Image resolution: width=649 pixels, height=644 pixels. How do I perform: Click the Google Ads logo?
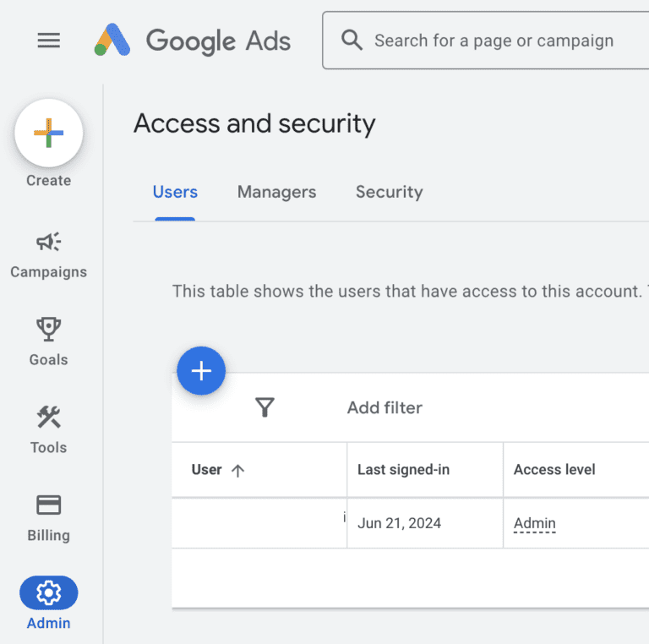click(193, 41)
